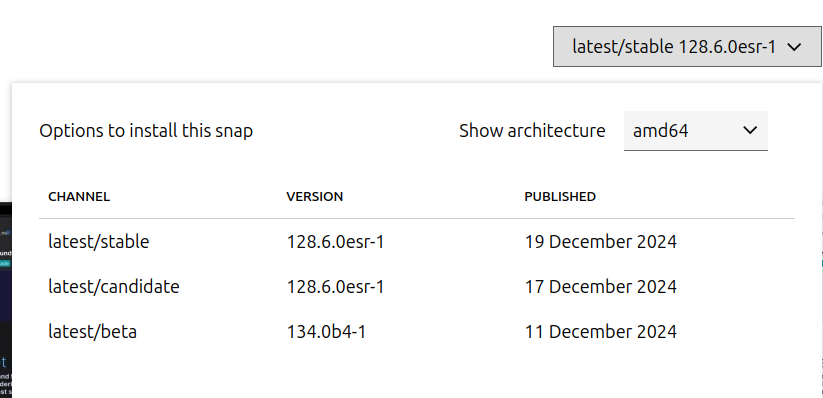
Task: Open the latest/stable 128.6.0esr-1 channel button
Action: (x=687, y=47)
